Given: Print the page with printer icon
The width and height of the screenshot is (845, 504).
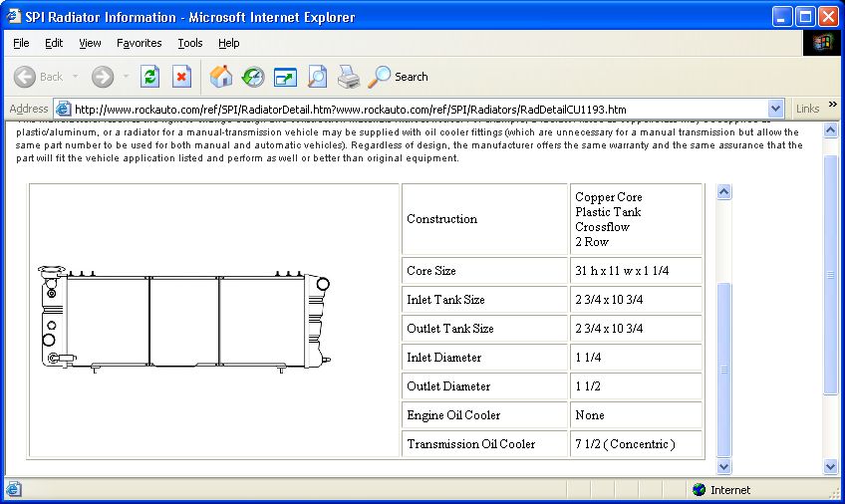Looking at the screenshot, I should click(349, 77).
